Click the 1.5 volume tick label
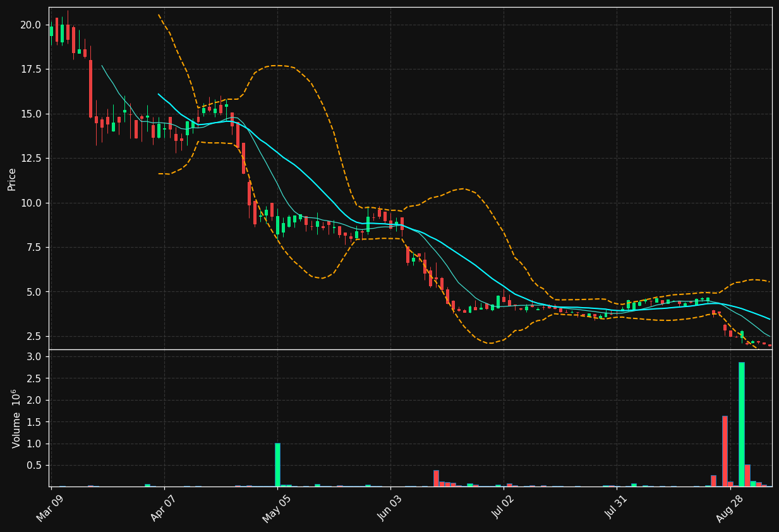 point(33,422)
